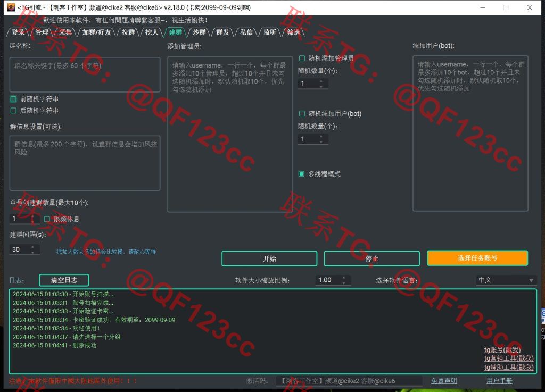Image resolution: width=545 pixels, height=392 pixels.
Task: Close the TG引流 window
Action: tap(530, 7)
